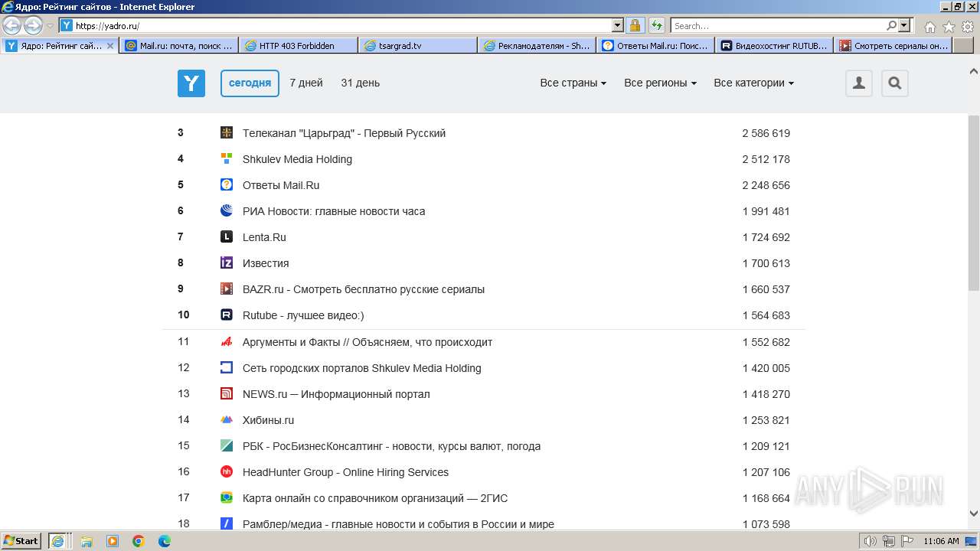
Task: Open Chrome from the taskbar
Action: coord(139,541)
